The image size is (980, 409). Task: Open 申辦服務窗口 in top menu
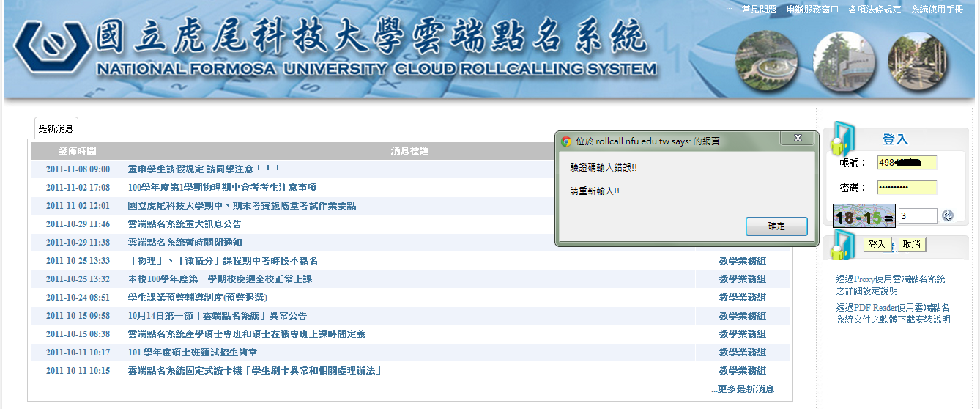(x=812, y=10)
